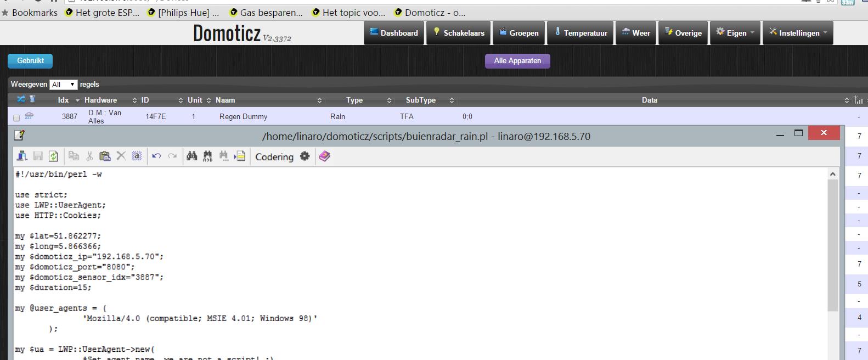Click the purple Alle Apparaten button
The width and height of the screenshot is (868, 360).
coord(517,61)
